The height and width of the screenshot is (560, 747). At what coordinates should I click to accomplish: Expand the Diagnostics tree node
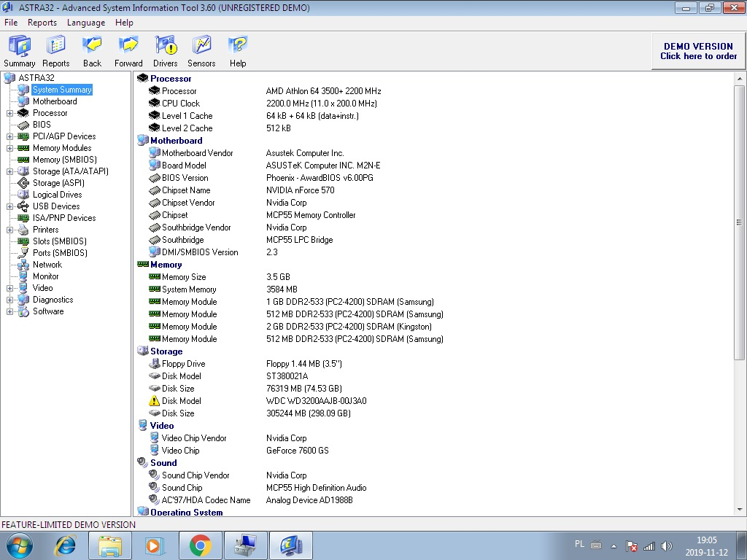point(10,300)
